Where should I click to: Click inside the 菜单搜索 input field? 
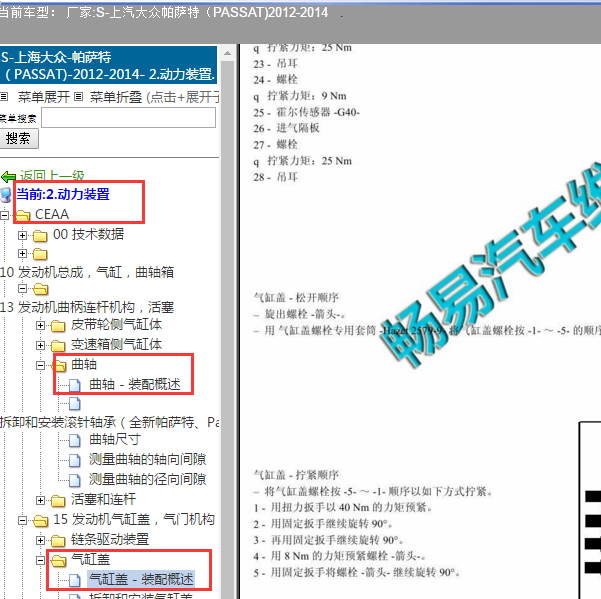click(128, 117)
